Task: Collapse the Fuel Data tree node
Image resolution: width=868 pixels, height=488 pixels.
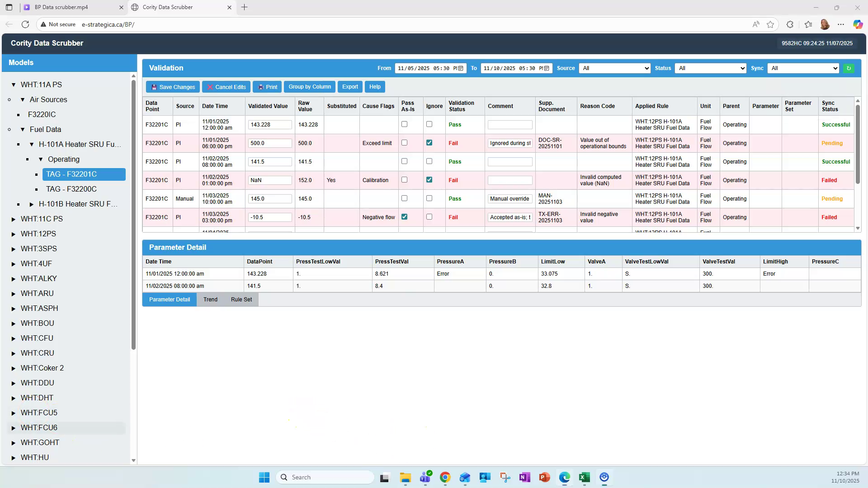Action: point(23,130)
